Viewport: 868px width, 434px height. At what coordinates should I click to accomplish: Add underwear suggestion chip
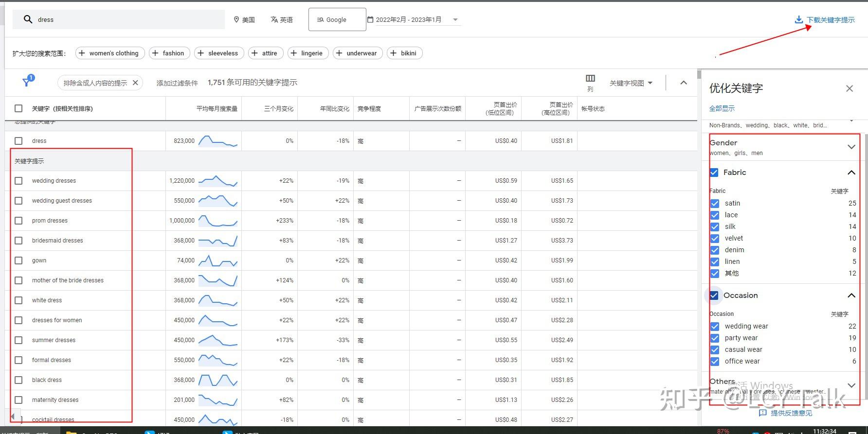358,53
